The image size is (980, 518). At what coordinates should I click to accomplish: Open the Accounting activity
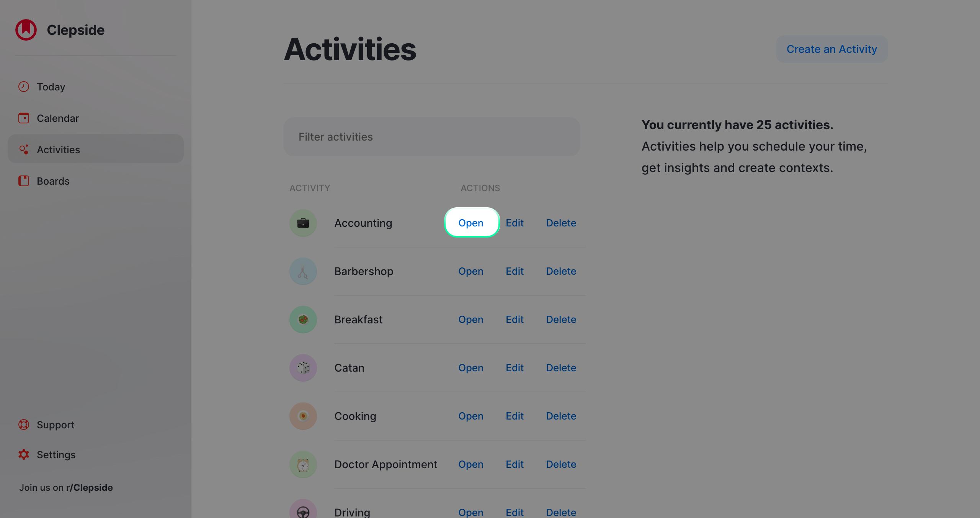click(471, 223)
